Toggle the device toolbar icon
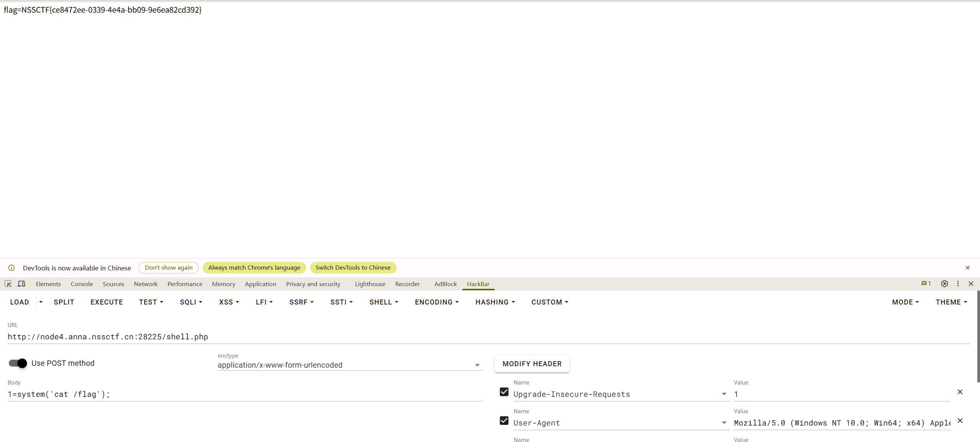980x442 pixels. coord(21,284)
